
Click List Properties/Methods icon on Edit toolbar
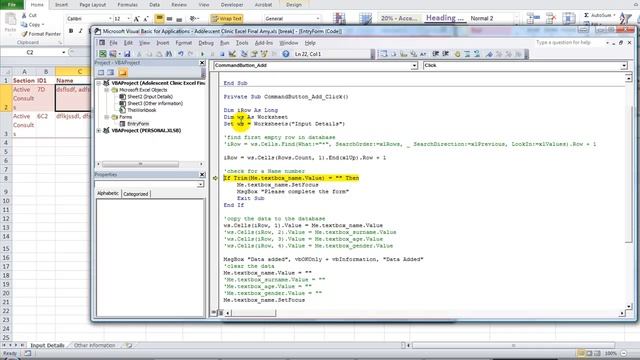(384, 54)
